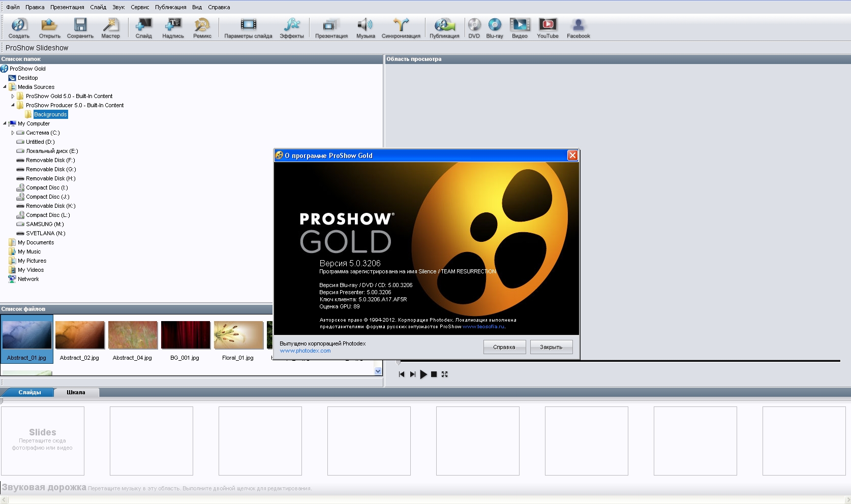
Task: Click the Видео output icon
Action: (520, 28)
